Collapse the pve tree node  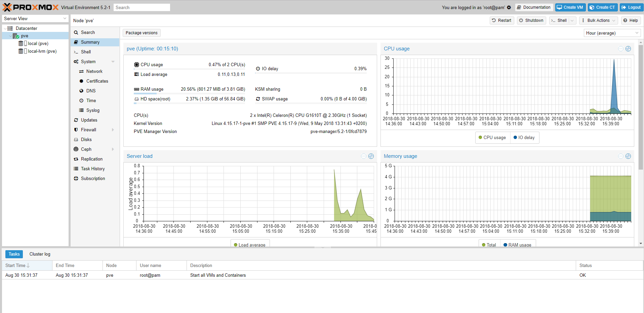pos(10,36)
